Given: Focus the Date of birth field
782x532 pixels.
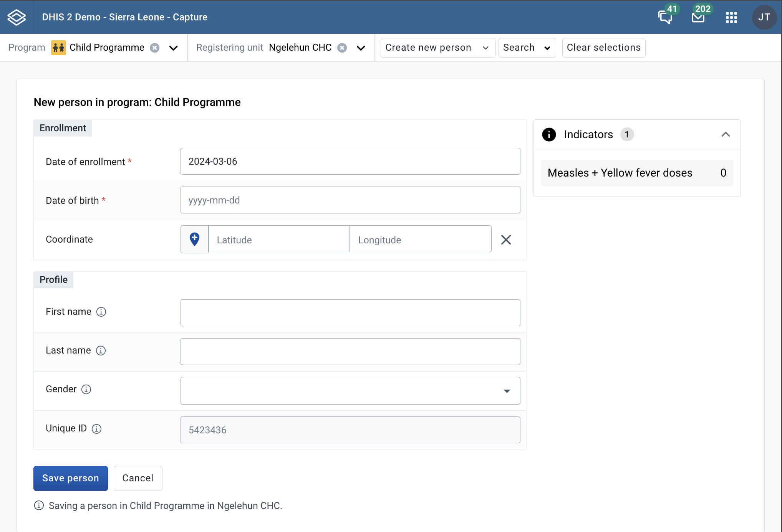Looking at the screenshot, I should [350, 200].
